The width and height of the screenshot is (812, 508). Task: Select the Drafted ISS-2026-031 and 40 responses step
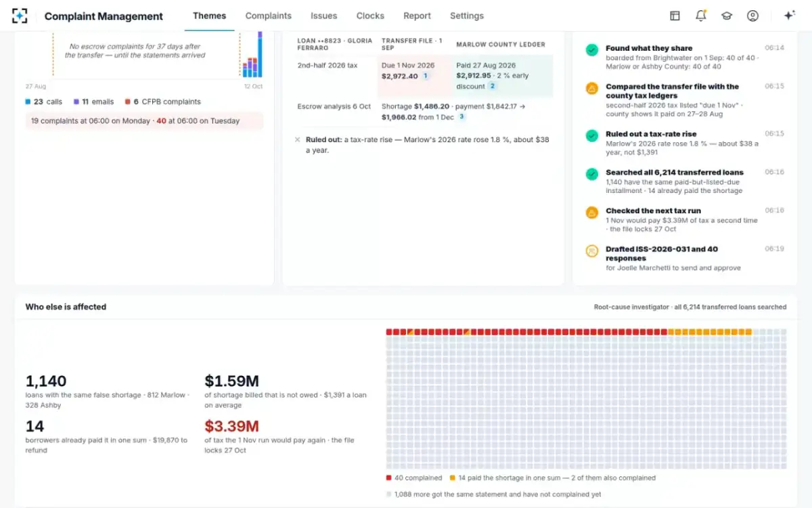click(662, 253)
